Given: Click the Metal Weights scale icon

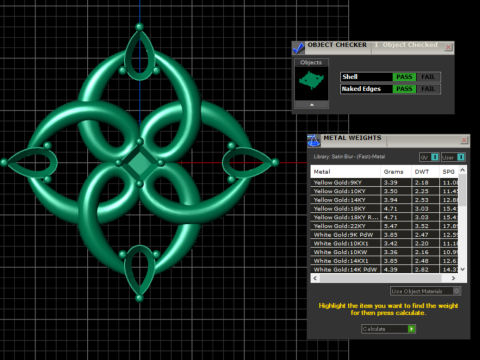Looking at the screenshot, I should tap(313, 141).
